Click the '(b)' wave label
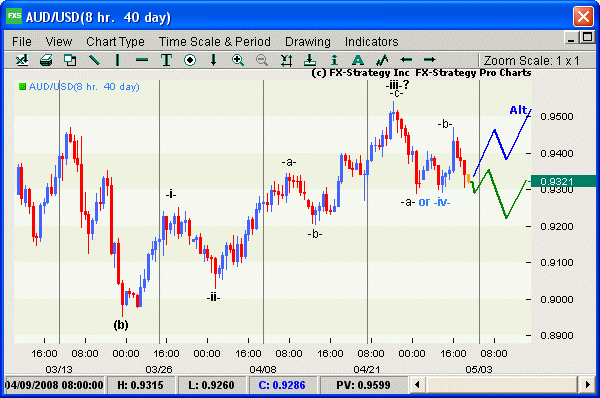Viewport: 600px width, 398px height. [121, 325]
